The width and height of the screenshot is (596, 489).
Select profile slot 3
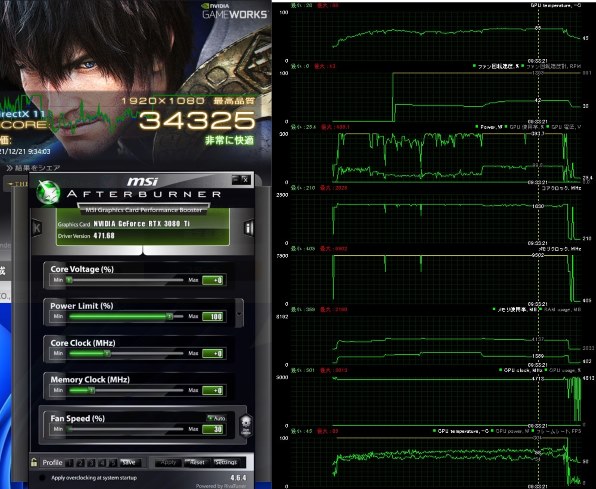[x=91, y=463]
